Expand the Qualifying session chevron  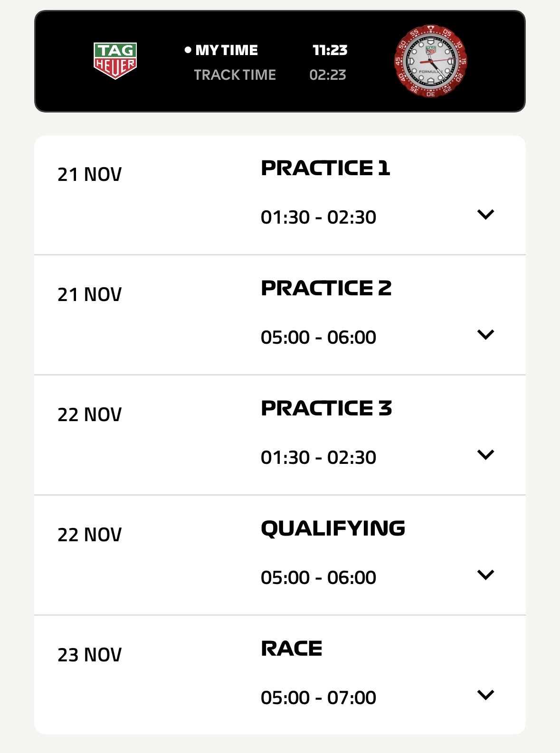[x=485, y=575]
